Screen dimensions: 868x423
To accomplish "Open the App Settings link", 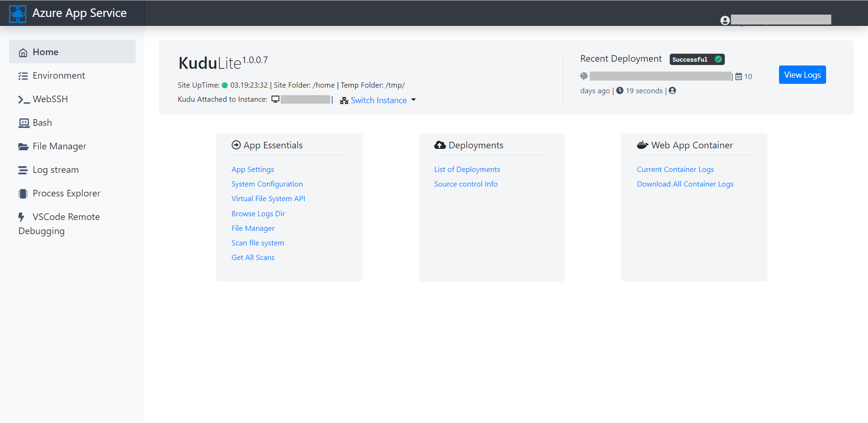I will (252, 170).
